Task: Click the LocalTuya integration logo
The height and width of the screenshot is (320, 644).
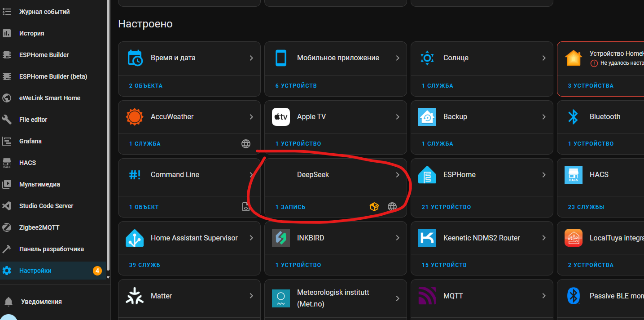Action: (x=574, y=238)
